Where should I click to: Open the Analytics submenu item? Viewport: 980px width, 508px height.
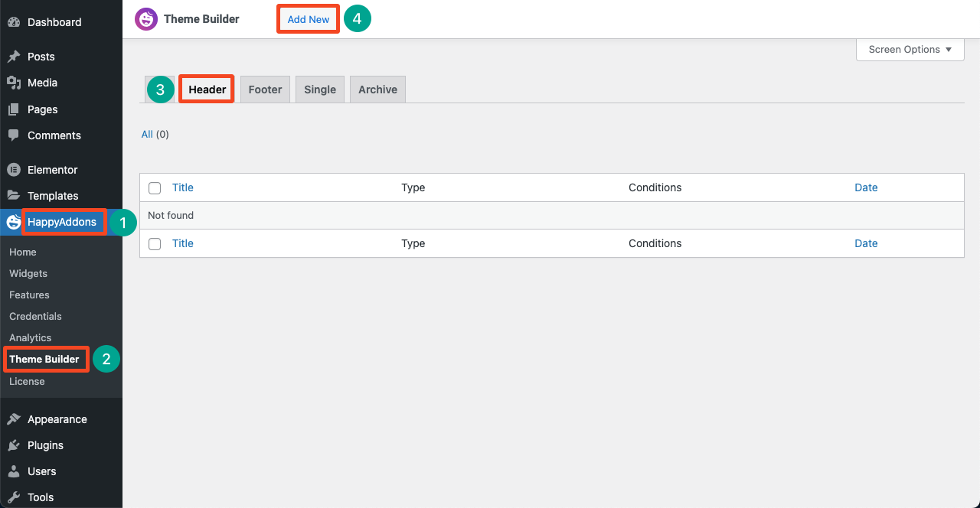click(31, 337)
